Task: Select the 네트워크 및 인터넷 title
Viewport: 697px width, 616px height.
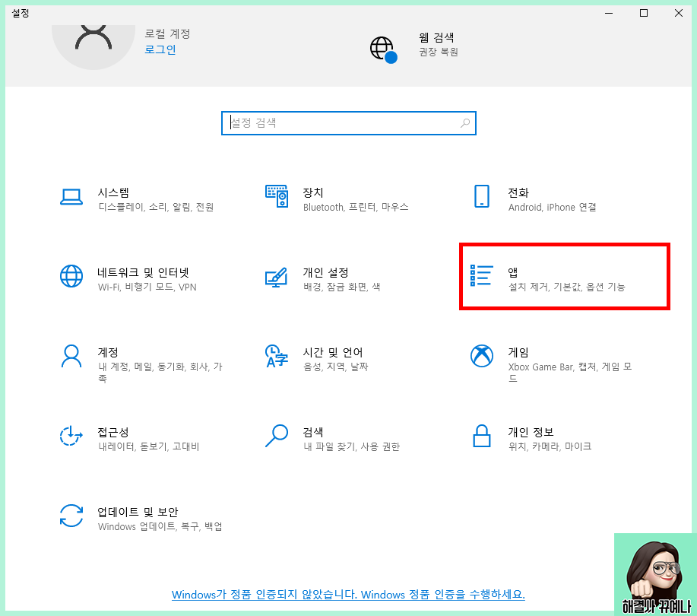Action: click(x=143, y=272)
